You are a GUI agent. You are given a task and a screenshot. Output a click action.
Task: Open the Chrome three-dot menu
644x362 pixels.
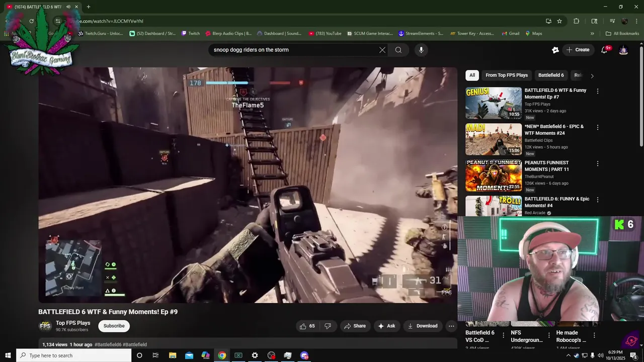(x=636, y=21)
